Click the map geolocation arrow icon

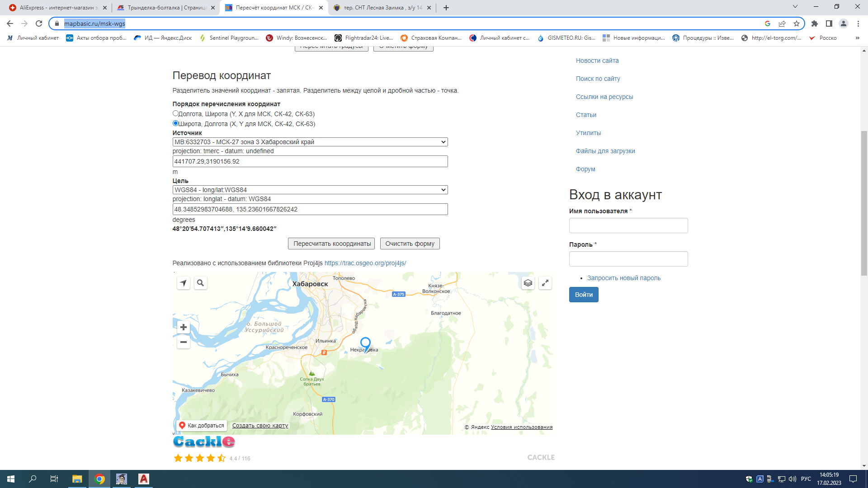[183, 283]
